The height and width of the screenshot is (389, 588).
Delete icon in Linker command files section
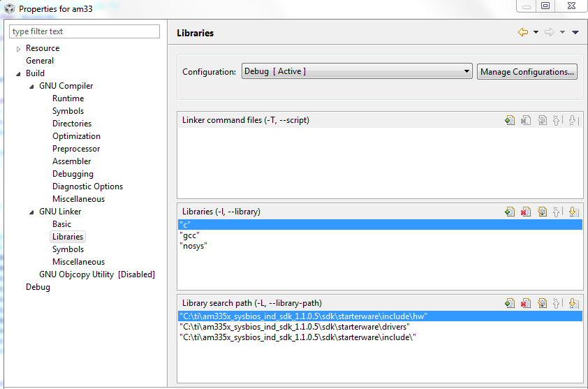[x=526, y=120]
